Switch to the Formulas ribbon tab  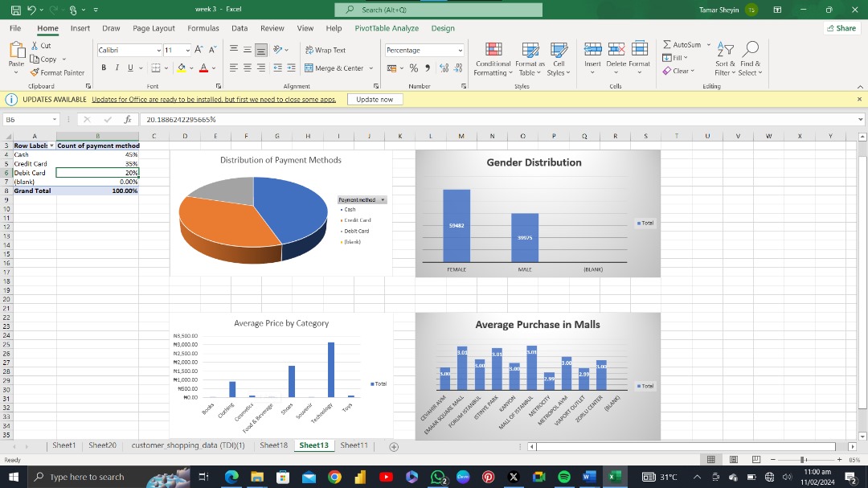click(203, 28)
